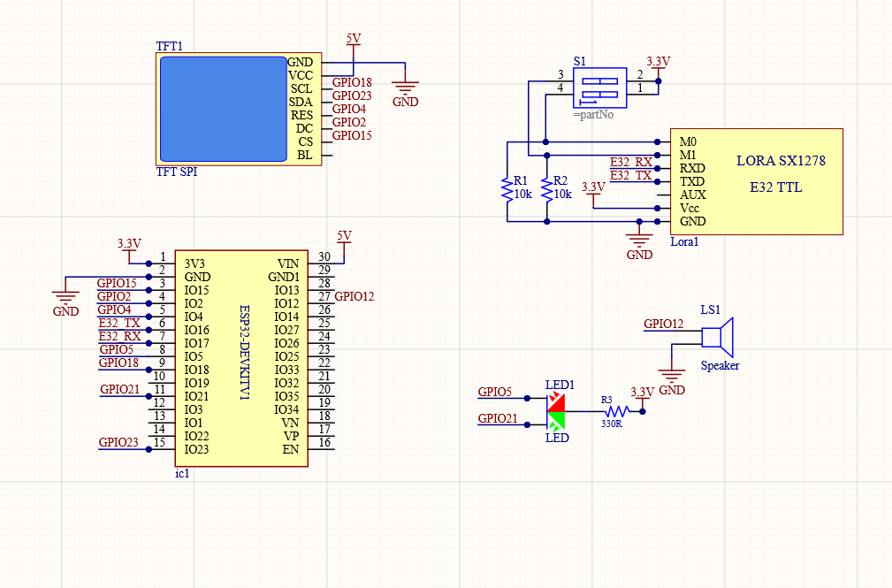Select the 330R value text
Viewport: 892px width, 588px height.
click(612, 424)
